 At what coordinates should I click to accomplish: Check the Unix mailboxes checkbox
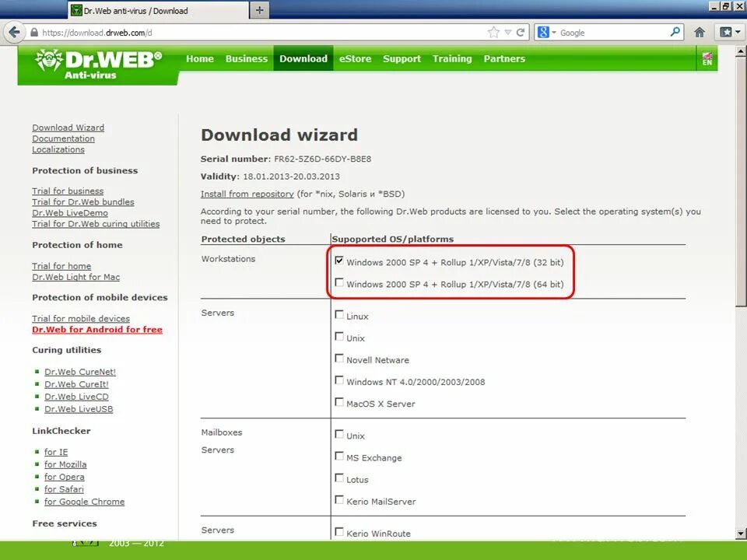(339, 434)
